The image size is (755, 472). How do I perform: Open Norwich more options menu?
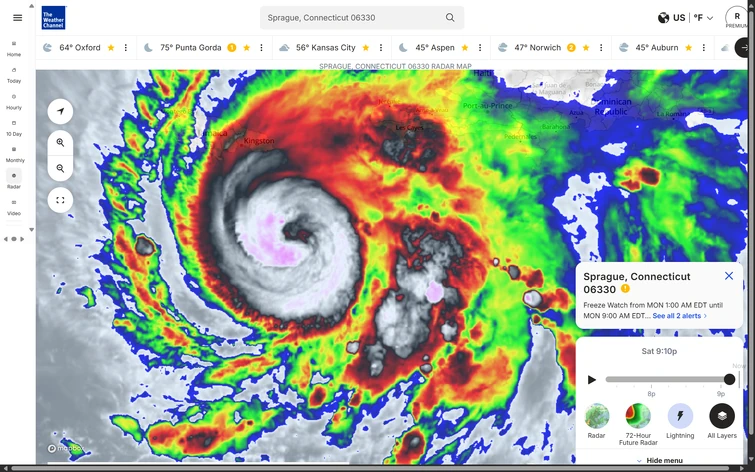601,47
